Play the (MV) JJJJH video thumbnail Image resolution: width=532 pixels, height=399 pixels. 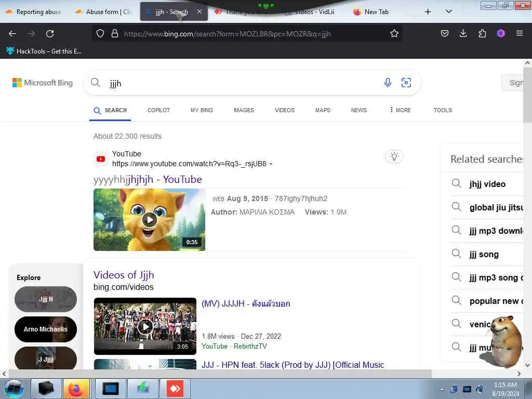(x=145, y=326)
